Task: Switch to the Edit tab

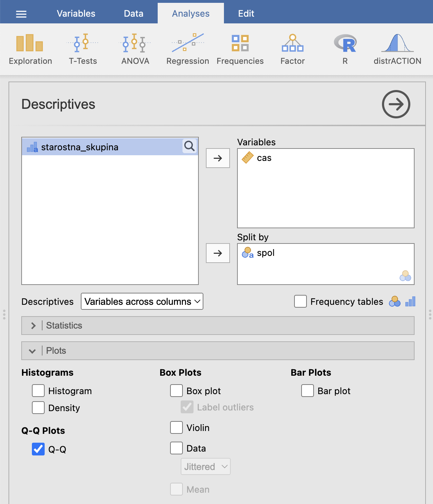Action: pos(246,13)
